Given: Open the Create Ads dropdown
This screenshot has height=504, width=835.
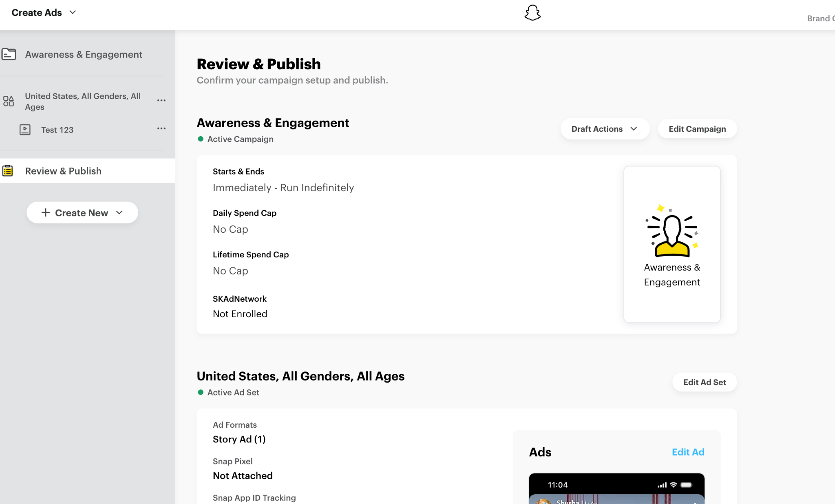Looking at the screenshot, I should (44, 13).
